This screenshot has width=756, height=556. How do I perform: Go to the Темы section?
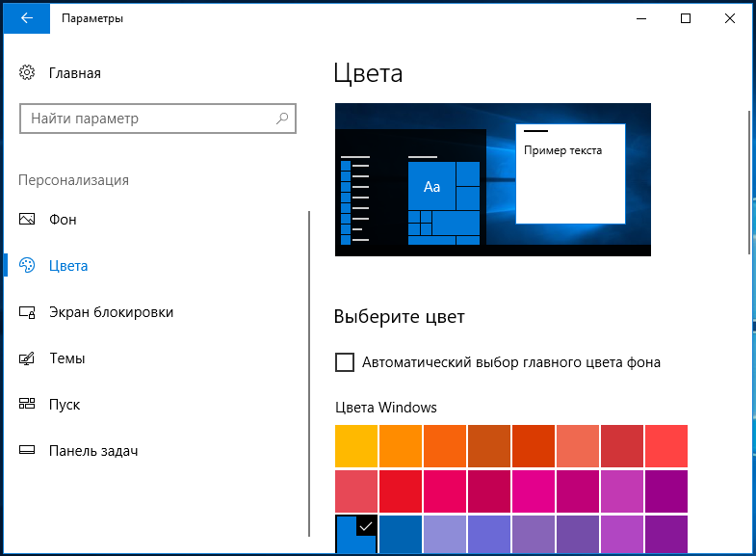(67, 358)
